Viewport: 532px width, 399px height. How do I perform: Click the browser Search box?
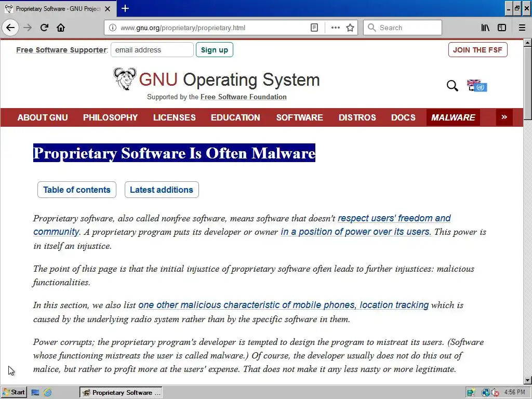[403, 28]
